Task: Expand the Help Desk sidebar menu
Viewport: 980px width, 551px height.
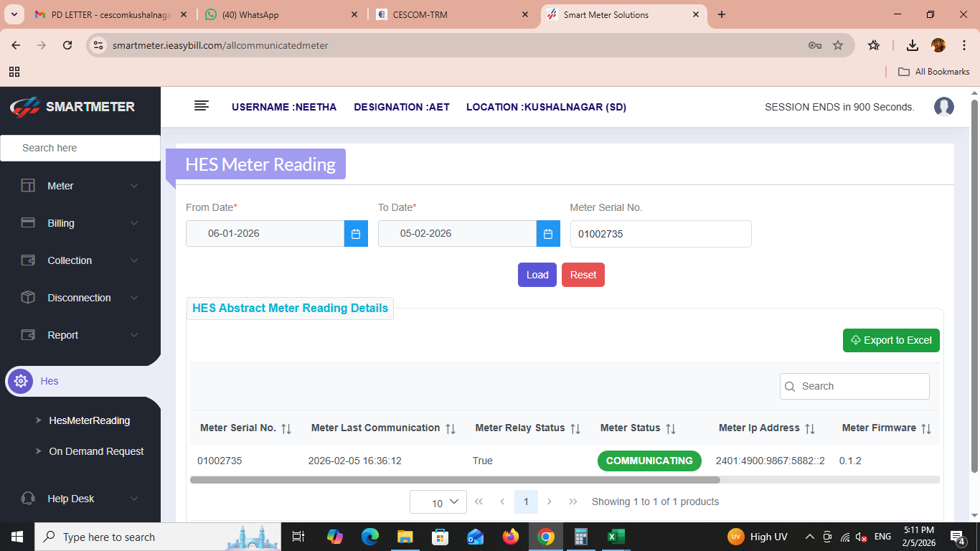Action: 134,499
